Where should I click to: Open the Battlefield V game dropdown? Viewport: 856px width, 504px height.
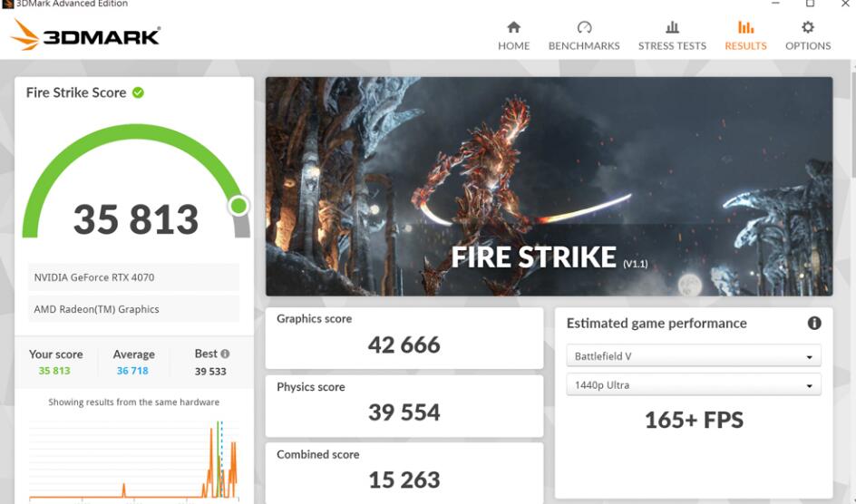click(694, 356)
